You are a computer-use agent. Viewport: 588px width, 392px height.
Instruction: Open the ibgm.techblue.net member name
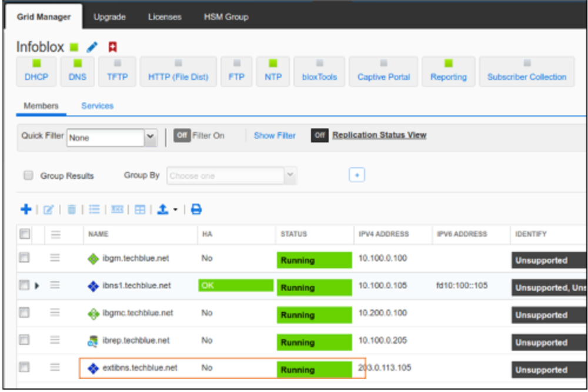tap(136, 258)
